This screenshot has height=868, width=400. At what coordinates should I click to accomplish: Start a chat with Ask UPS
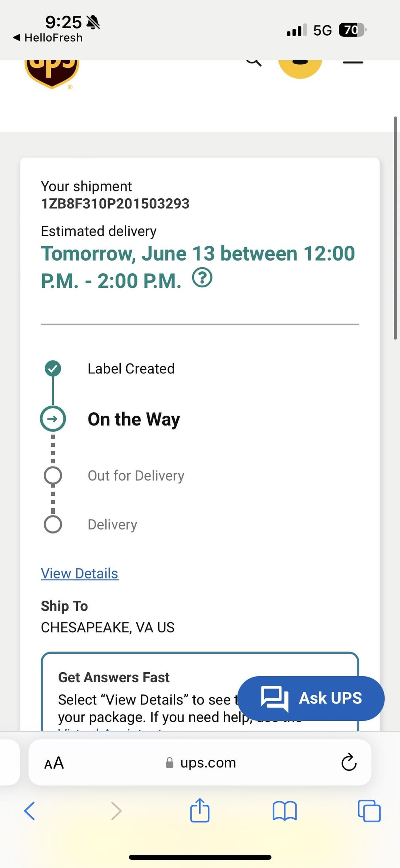point(311,698)
